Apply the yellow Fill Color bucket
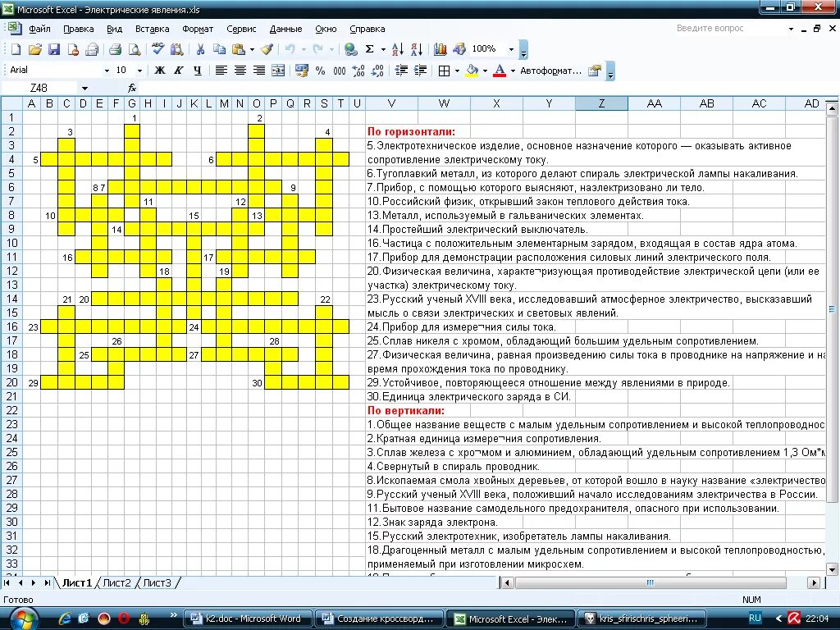Image resolution: width=840 pixels, height=630 pixels. (x=472, y=71)
